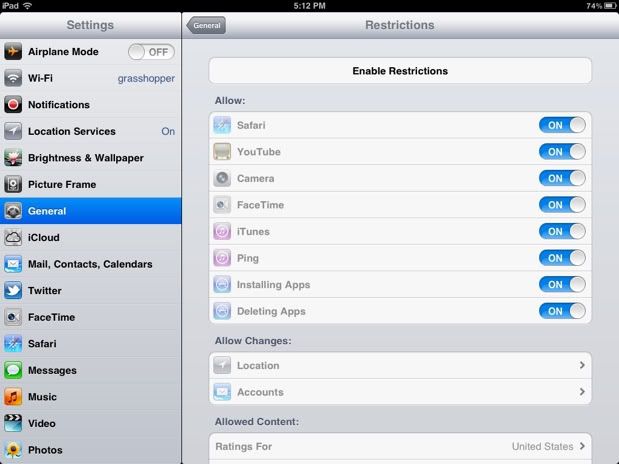Tap the 5:12 PM clock in status bar
Image resolution: width=619 pixels, height=464 pixels.
(x=310, y=6)
